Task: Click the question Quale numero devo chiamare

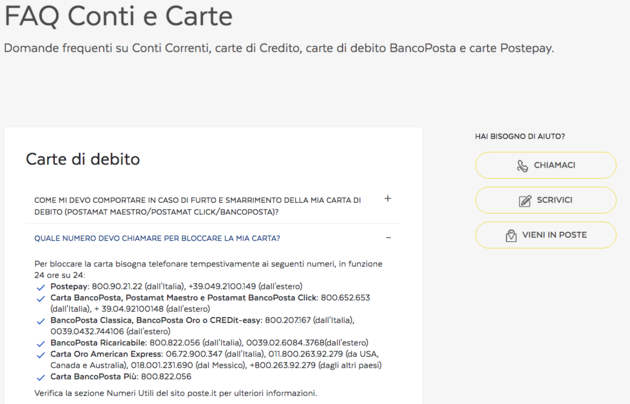Action: 157,238
